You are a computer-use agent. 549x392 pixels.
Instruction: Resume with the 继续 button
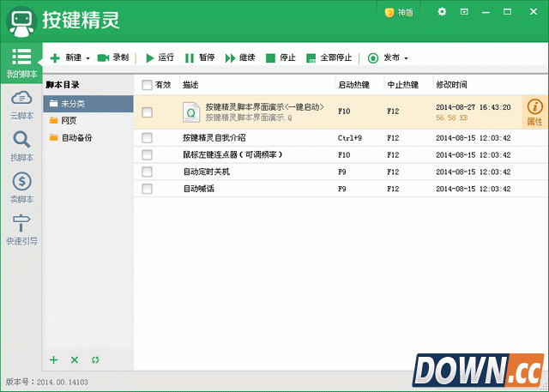click(x=240, y=57)
